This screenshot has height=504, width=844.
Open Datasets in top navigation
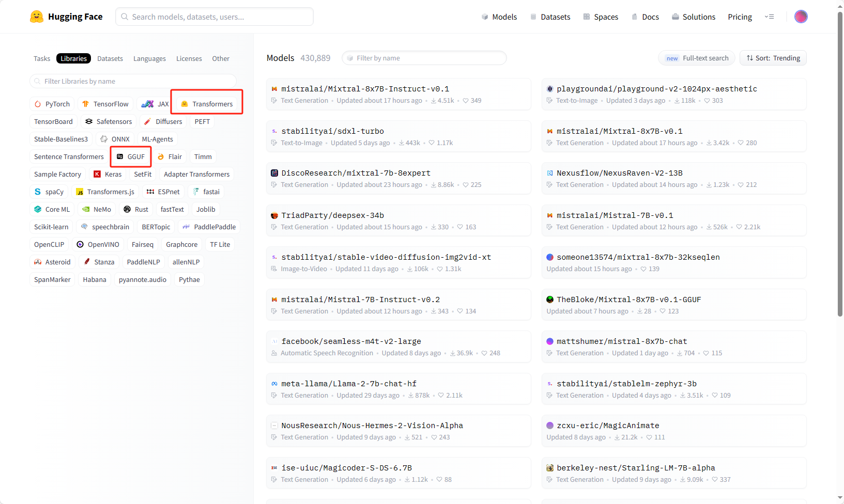(x=550, y=17)
